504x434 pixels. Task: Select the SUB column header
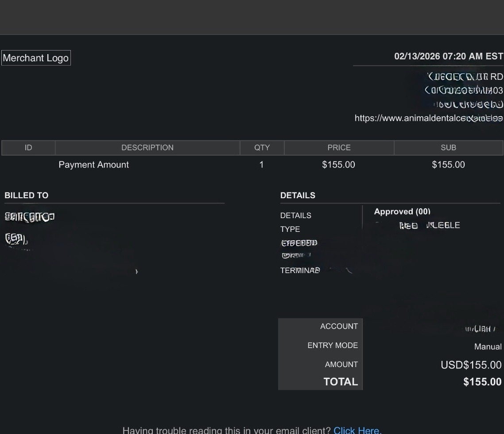[x=448, y=148]
